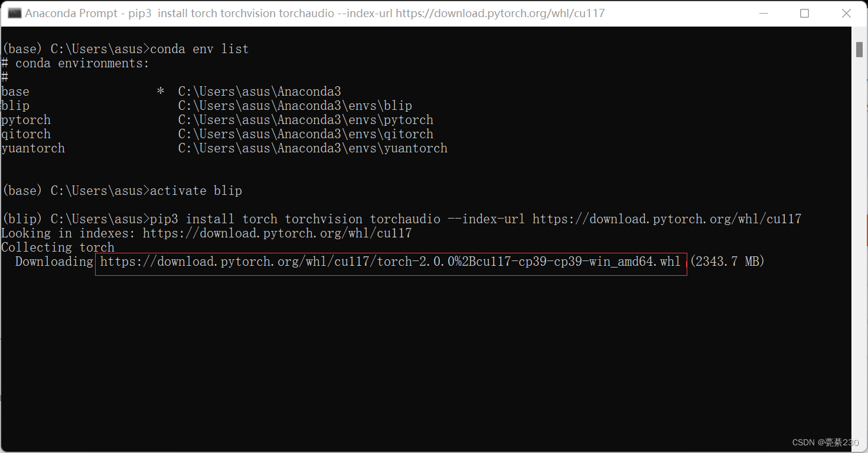This screenshot has height=453, width=868.
Task: Click the activate blip command line
Action: point(195,190)
